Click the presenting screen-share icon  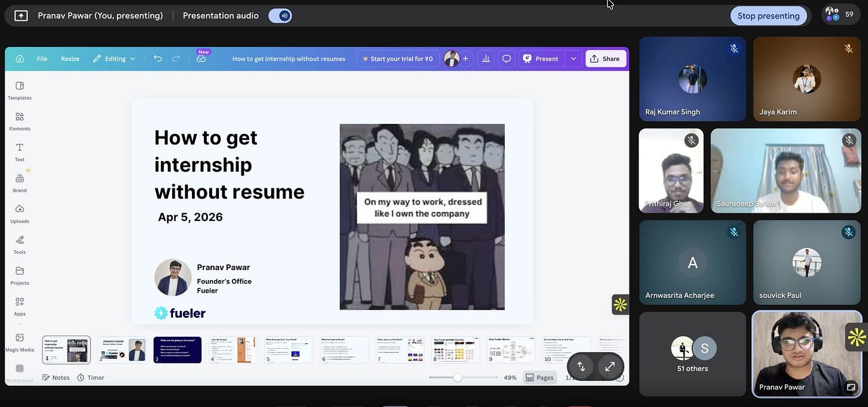click(21, 15)
